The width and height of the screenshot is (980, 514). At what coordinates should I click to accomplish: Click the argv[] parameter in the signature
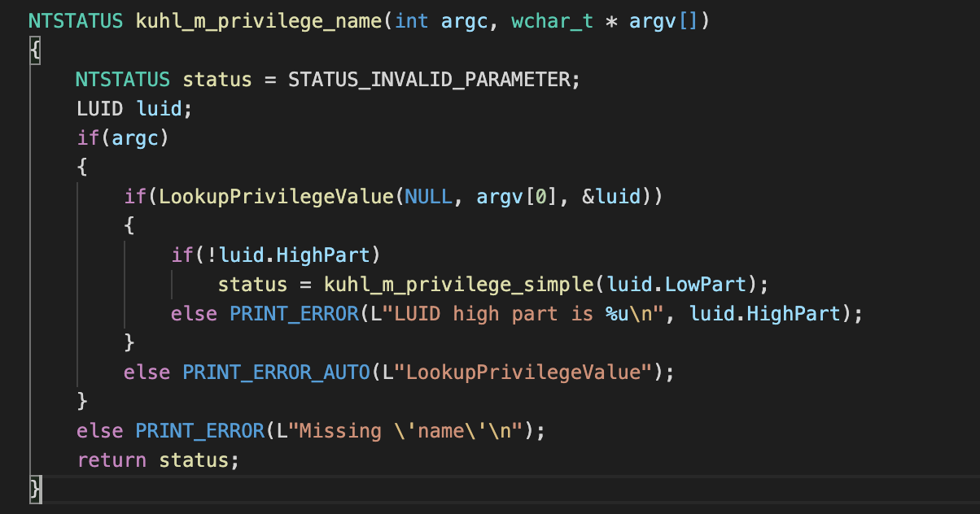click(663, 21)
